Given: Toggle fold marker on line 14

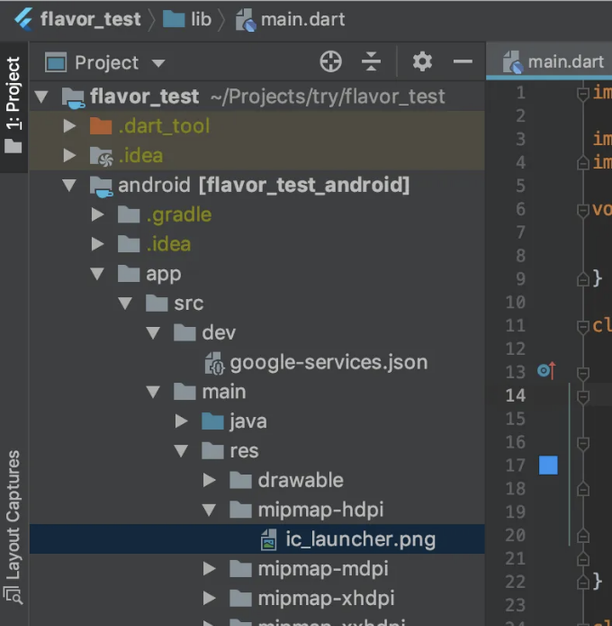Looking at the screenshot, I should (x=583, y=397).
